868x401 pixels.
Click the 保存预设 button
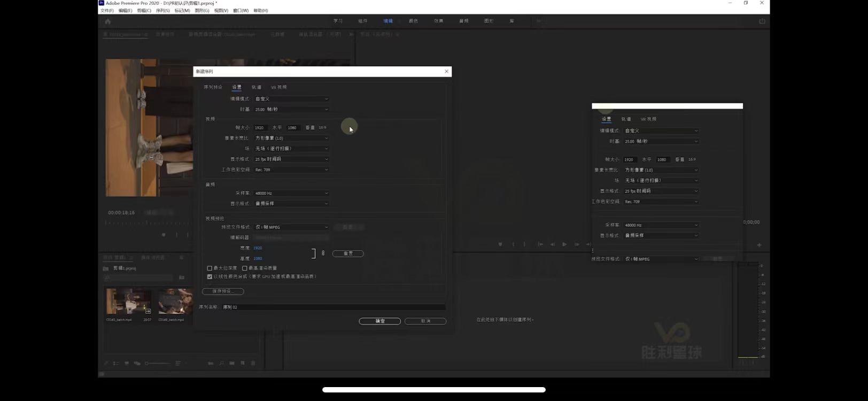[223, 291]
